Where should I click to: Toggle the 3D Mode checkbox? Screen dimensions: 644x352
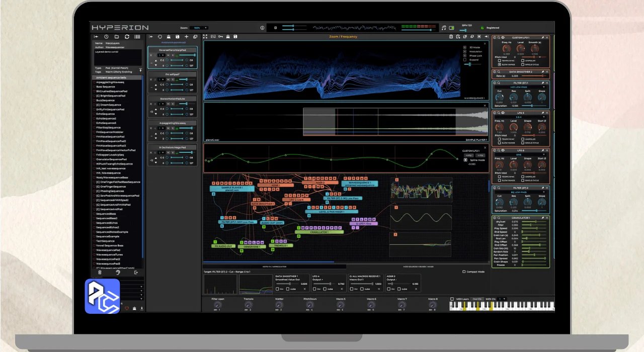point(464,47)
